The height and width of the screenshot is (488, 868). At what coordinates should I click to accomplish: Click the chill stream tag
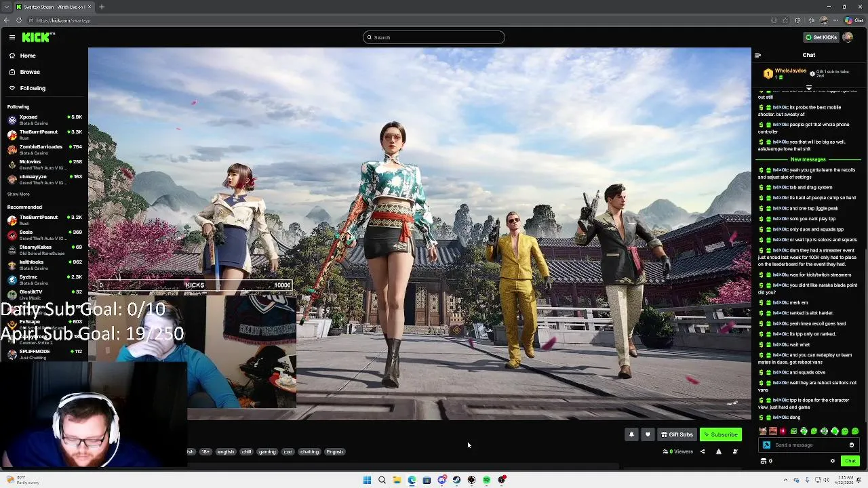coord(246,451)
